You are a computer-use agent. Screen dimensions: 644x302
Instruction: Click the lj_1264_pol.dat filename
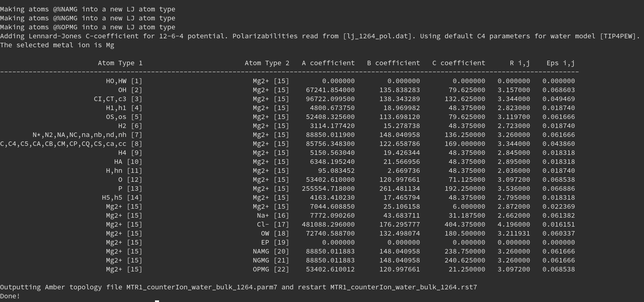[x=377, y=36]
